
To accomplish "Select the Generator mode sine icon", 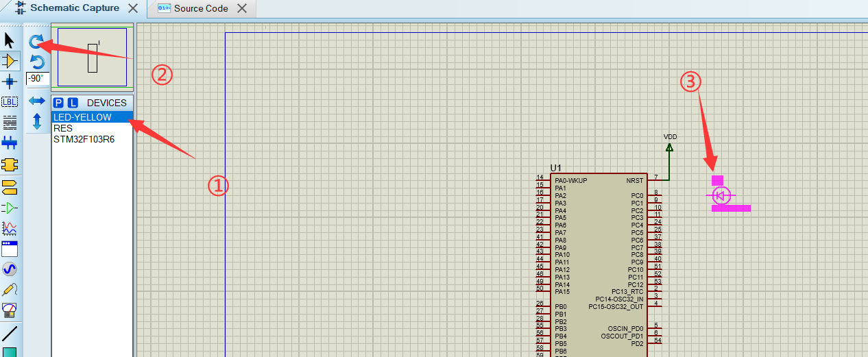I will [10, 269].
